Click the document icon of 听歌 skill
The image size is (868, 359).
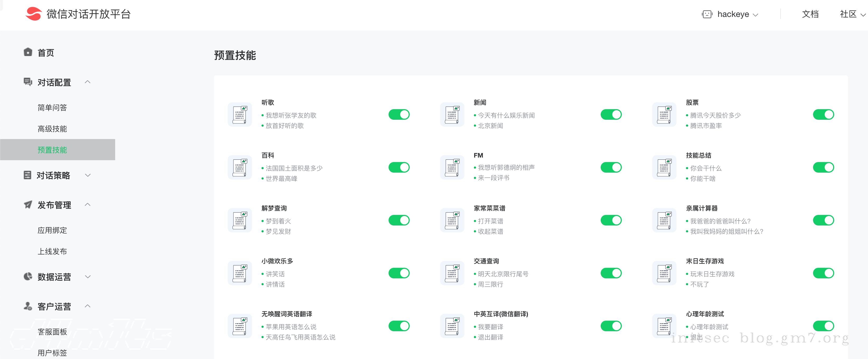[240, 115]
